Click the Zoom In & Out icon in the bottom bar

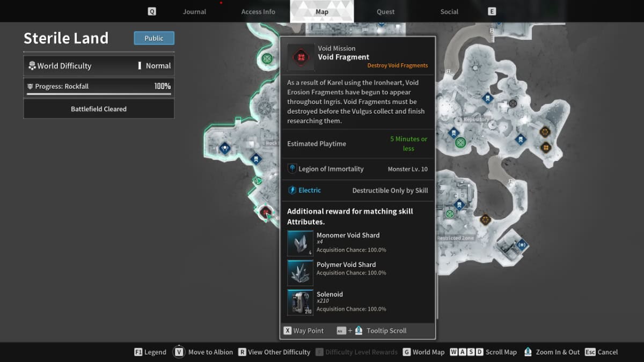tap(528, 352)
